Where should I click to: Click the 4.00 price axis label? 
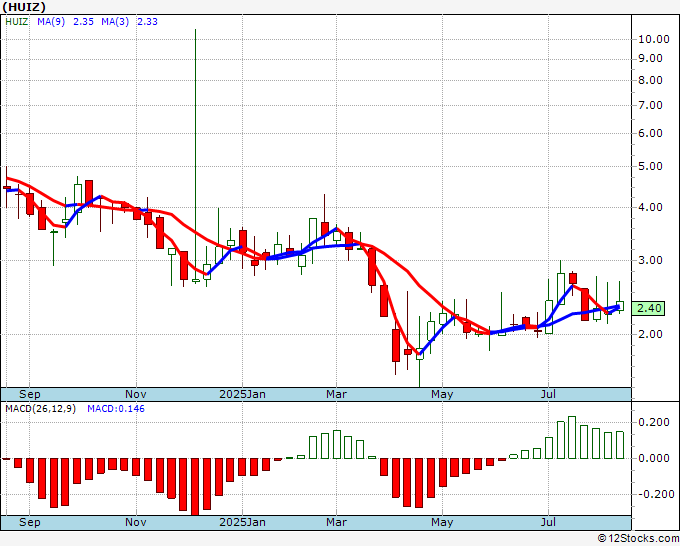651,207
